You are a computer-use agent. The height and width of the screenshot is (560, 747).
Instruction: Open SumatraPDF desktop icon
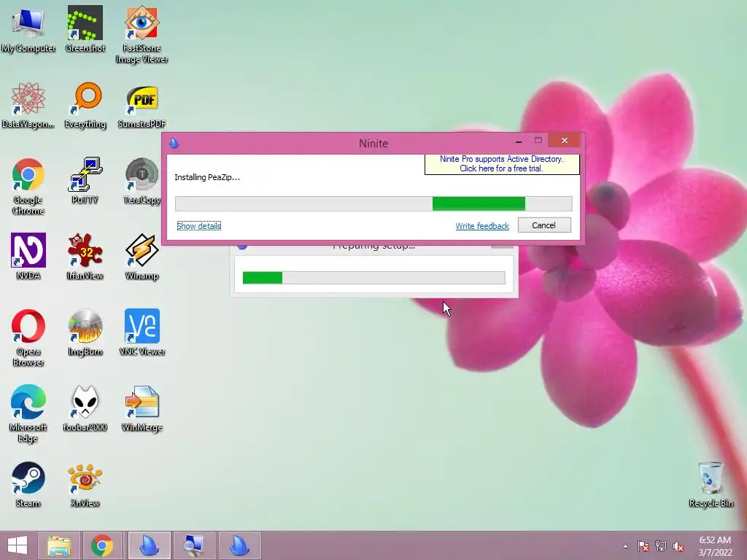(142, 105)
